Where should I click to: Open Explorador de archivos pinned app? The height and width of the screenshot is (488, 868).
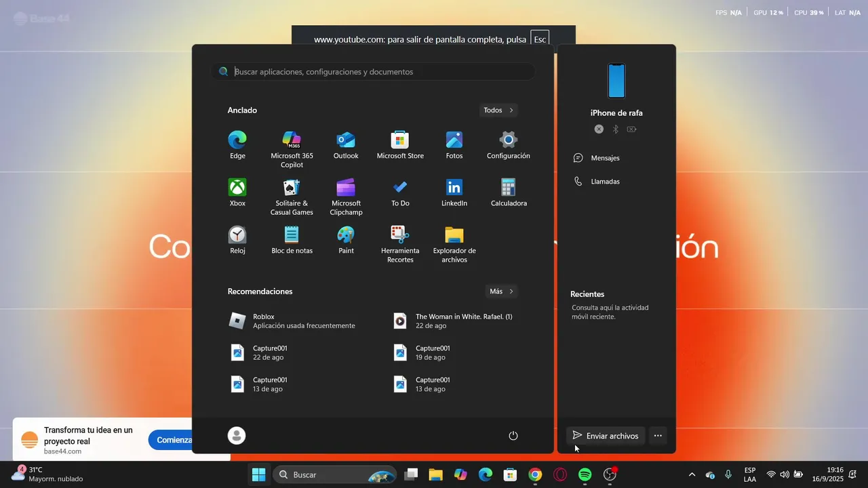tap(454, 244)
